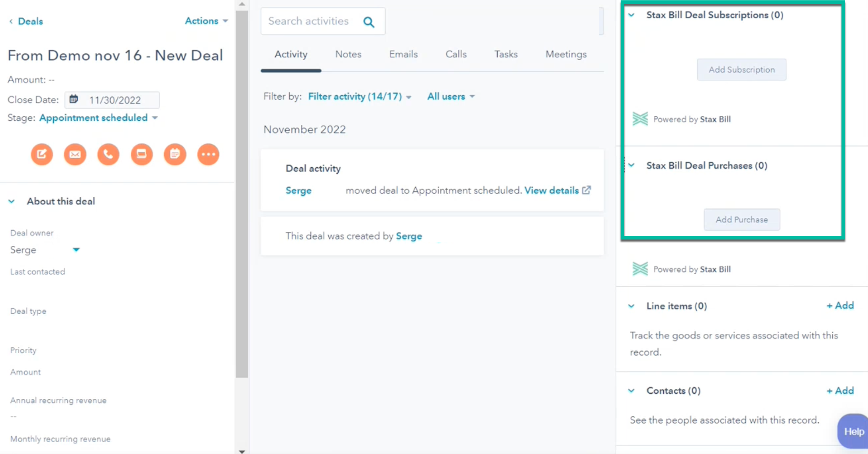
Task: Switch to the Tasks tab
Action: coord(506,54)
